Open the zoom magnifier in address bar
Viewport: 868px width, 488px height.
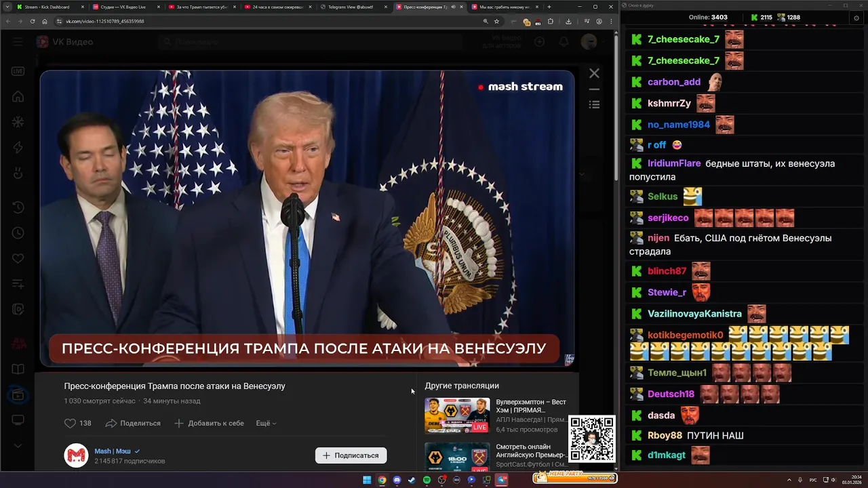[x=486, y=21]
